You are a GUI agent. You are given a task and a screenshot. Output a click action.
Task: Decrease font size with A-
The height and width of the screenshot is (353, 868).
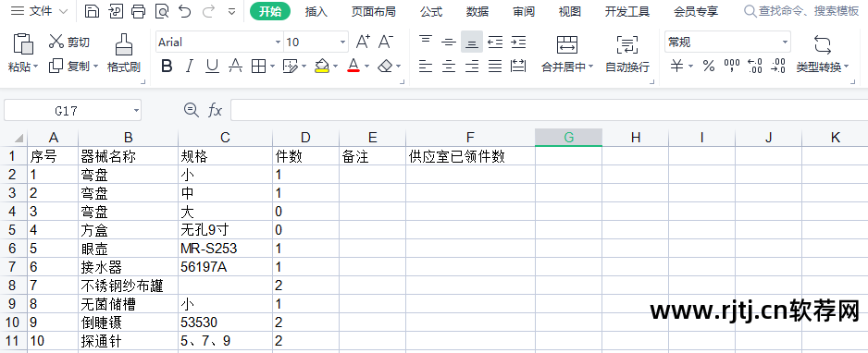385,42
